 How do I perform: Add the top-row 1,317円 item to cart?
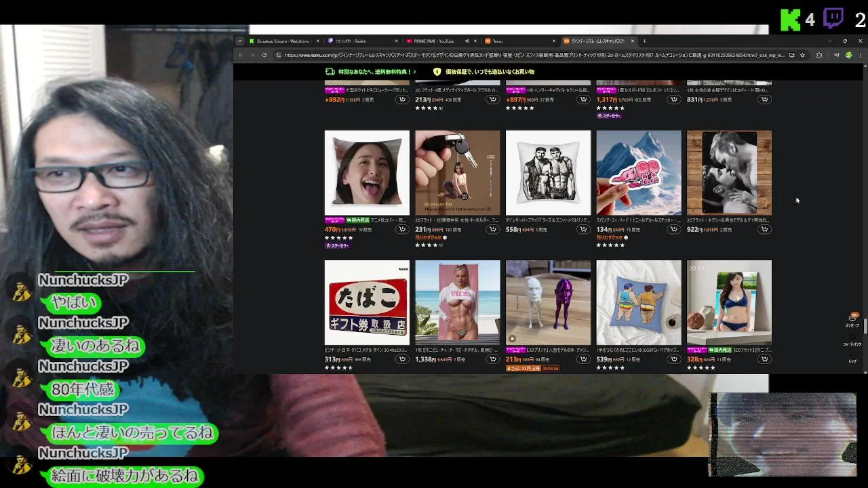[x=674, y=100]
